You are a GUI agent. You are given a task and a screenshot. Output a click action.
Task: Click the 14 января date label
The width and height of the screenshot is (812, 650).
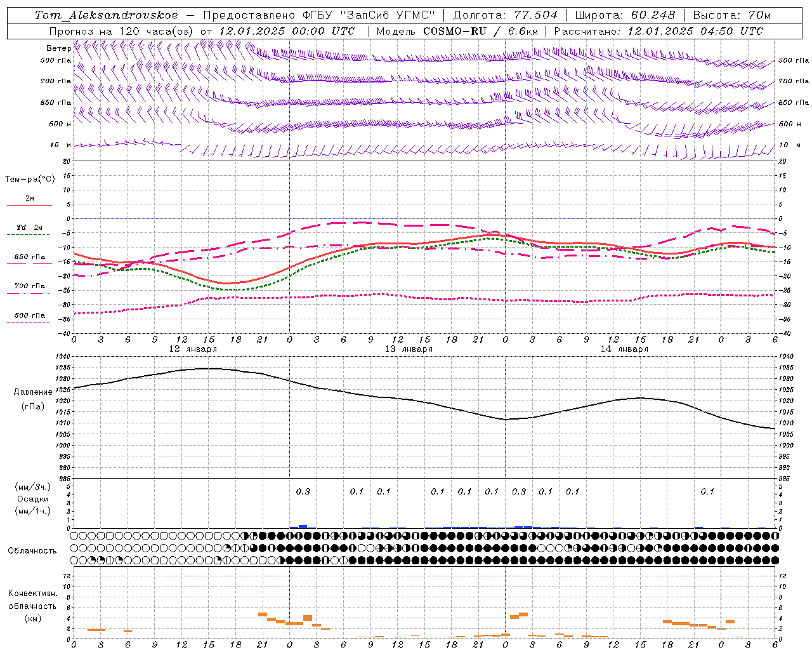[x=624, y=349]
